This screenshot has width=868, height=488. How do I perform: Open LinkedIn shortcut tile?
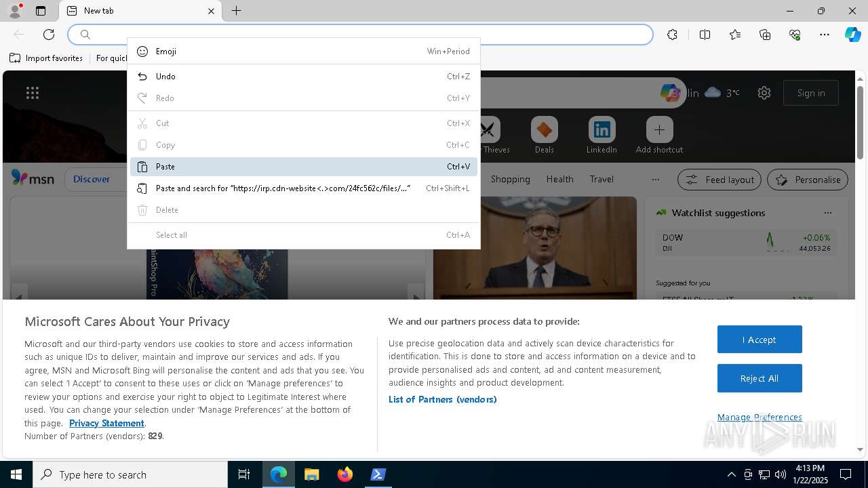601,135
